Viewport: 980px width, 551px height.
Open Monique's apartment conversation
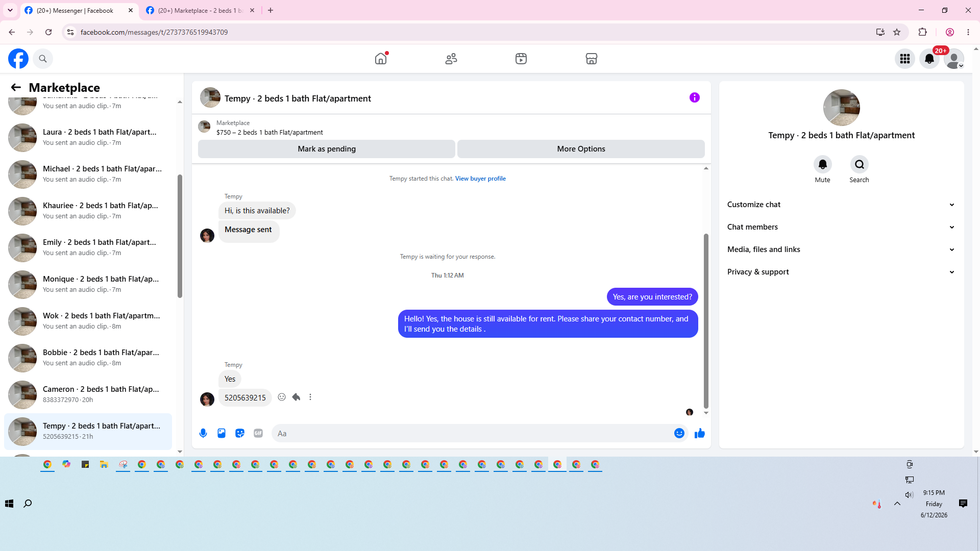click(x=88, y=284)
